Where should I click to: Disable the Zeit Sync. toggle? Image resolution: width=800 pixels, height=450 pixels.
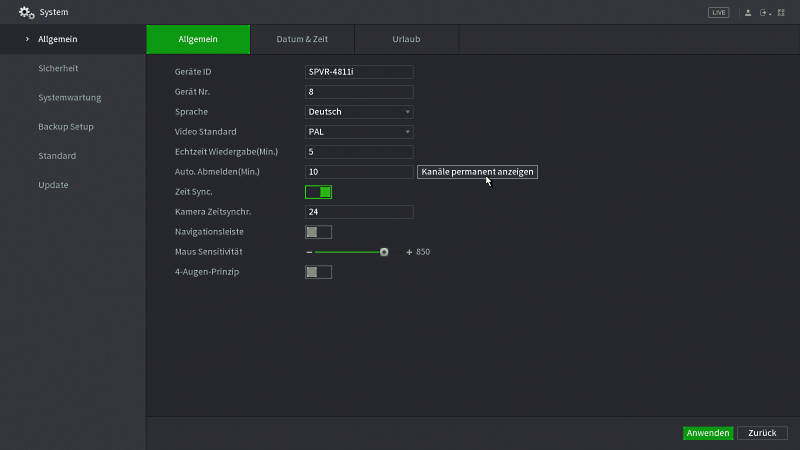coord(318,192)
